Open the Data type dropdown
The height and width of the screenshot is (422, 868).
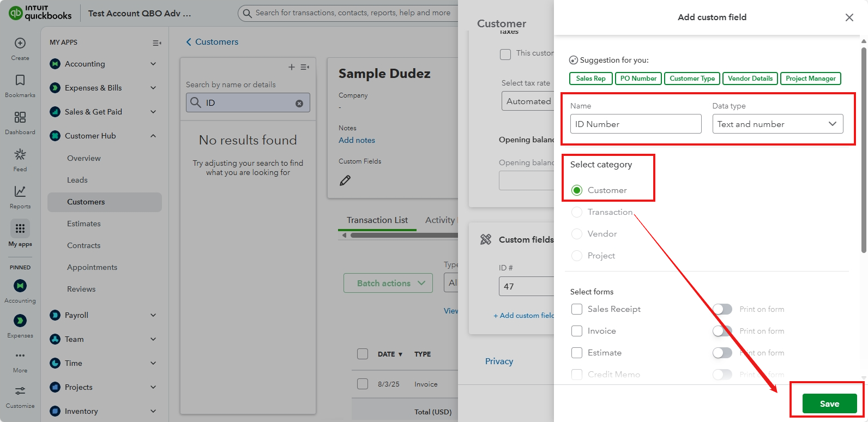pyautogui.click(x=777, y=124)
